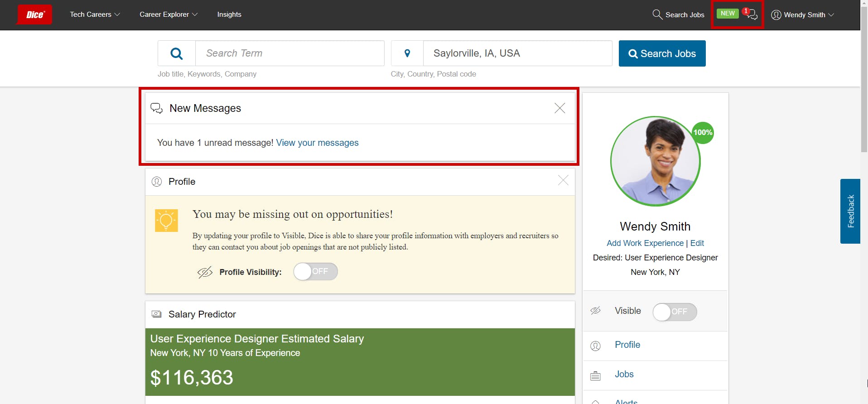Click the lightbulb tip icon

(x=166, y=221)
